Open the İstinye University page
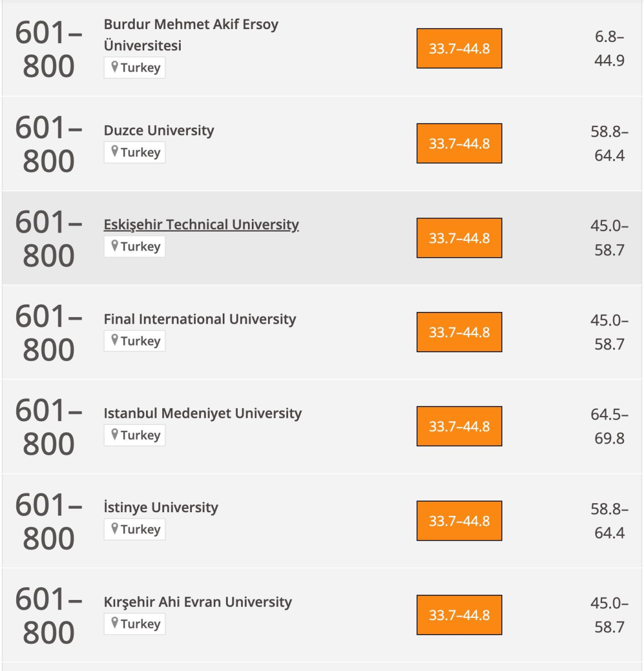Viewport: 644px width, 671px height. click(x=161, y=507)
